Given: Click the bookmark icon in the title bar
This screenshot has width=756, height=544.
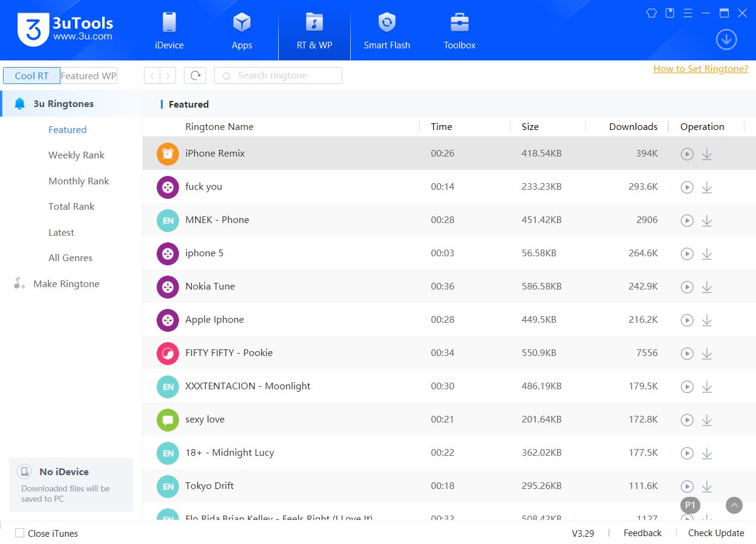Looking at the screenshot, I should pyautogui.click(x=670, y=13).
